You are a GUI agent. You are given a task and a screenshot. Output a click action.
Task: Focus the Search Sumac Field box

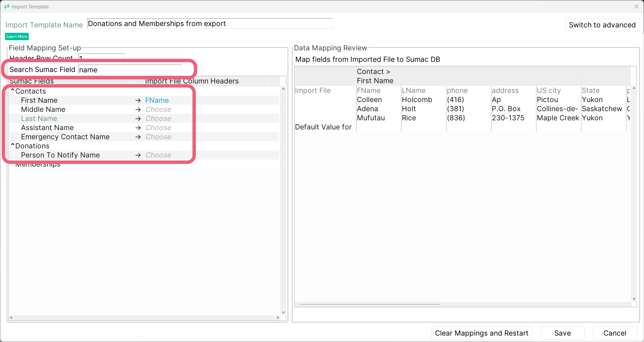130,70
